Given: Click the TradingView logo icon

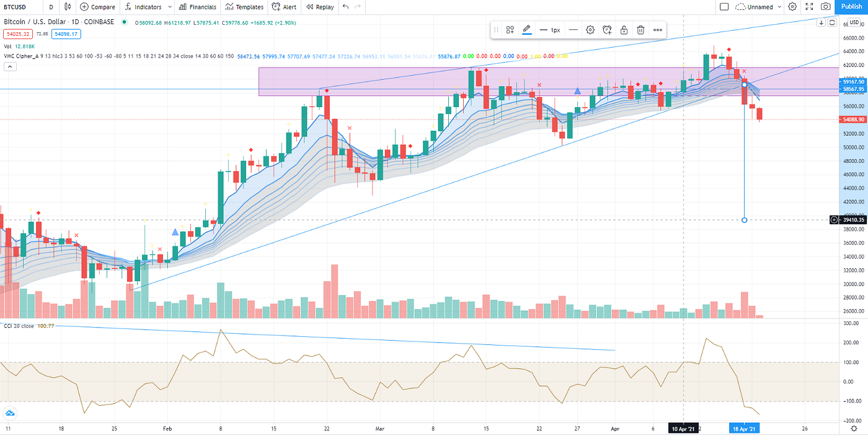Looking at the screenshot, I should point(10,413).
